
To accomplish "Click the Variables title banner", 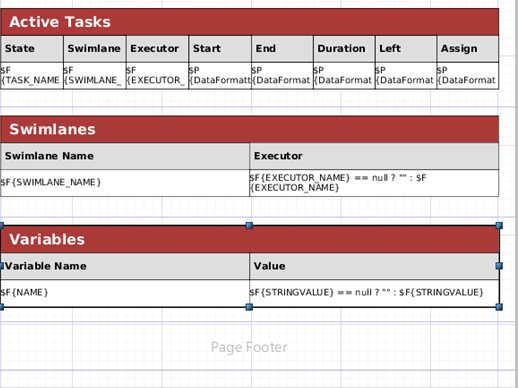I will click(250, 239).
